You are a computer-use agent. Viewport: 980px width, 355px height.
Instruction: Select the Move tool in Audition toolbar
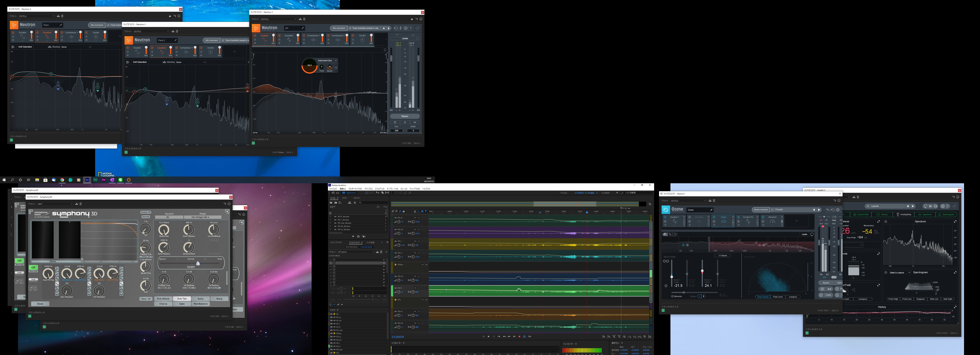click(x=377, y=193)
